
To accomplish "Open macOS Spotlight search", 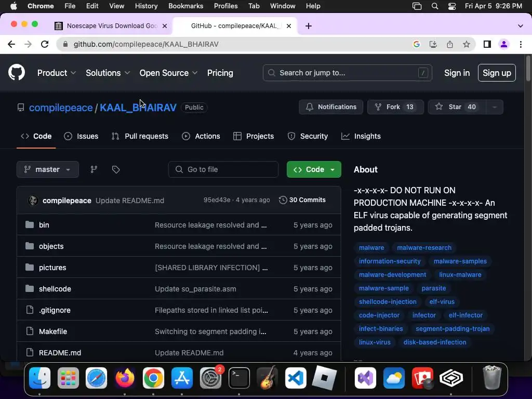I will coord(435,6).
